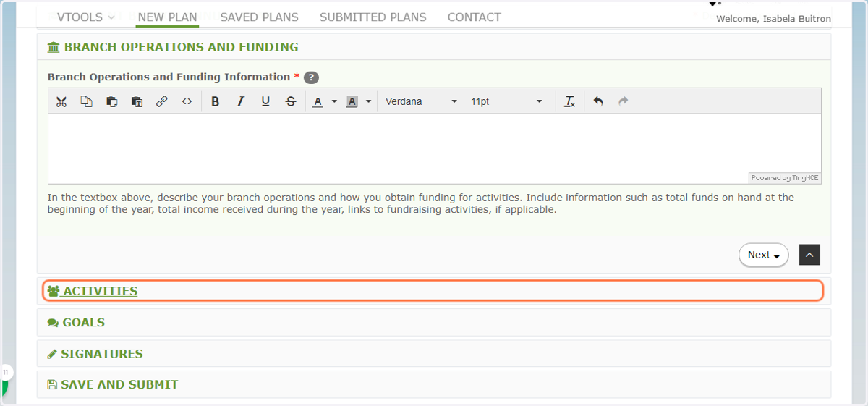Click the scroll-to-top arrow button

click(x=809, y=255)
